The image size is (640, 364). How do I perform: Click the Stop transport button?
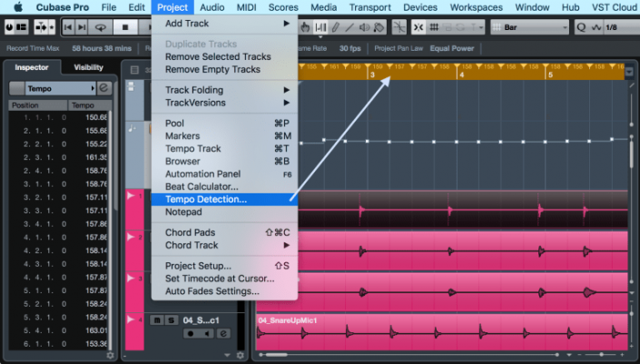click(x=125, y=27)
